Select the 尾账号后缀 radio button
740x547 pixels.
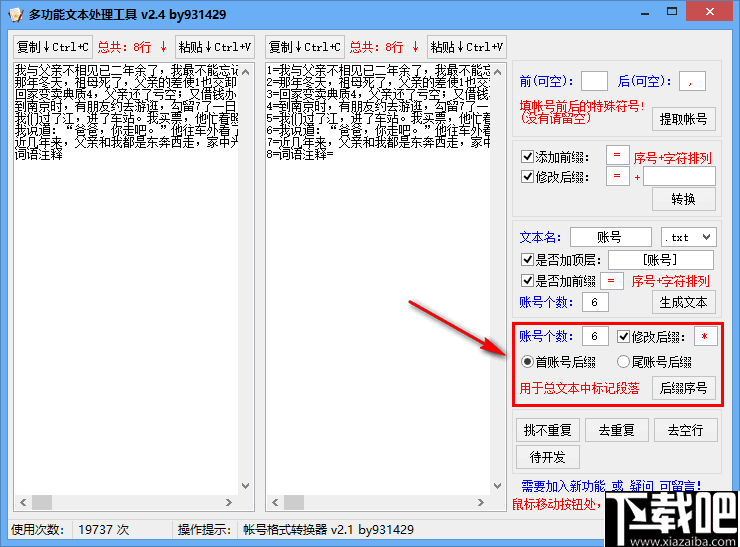[x=623, y=362]
